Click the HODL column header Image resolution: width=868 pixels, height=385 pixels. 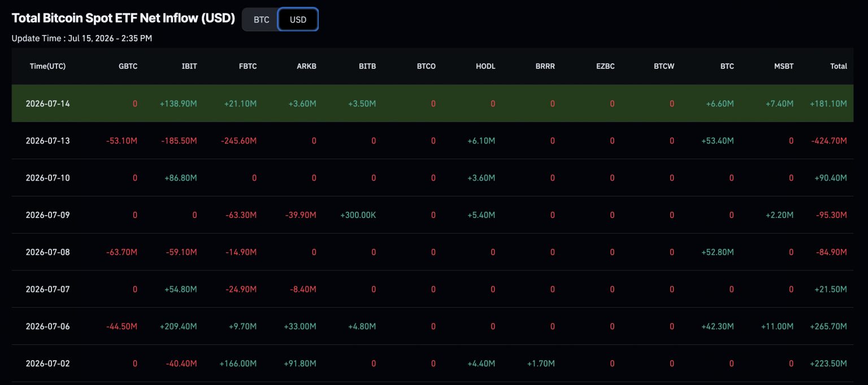click(x=485, y=66)
